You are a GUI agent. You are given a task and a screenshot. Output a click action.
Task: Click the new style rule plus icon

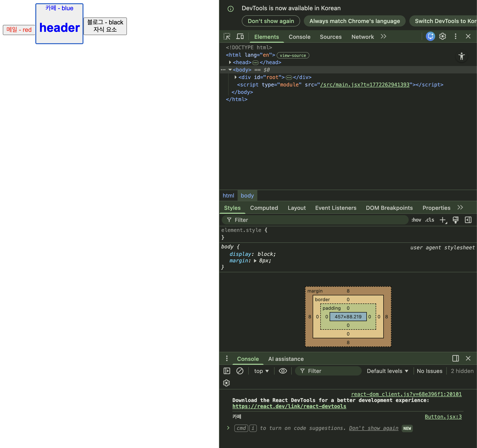[x=443, y=220]
